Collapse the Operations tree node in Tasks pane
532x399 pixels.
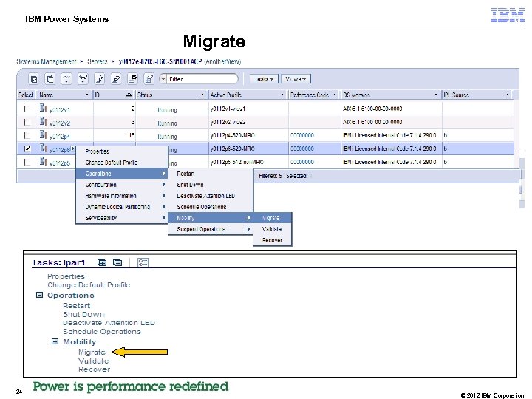(x=39, y=295)
